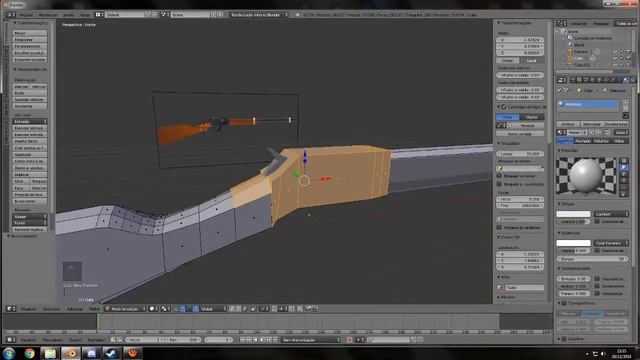Open the Apagar dropdown in tool shelf
Screen dimensions: 640x360
[29, 217]
